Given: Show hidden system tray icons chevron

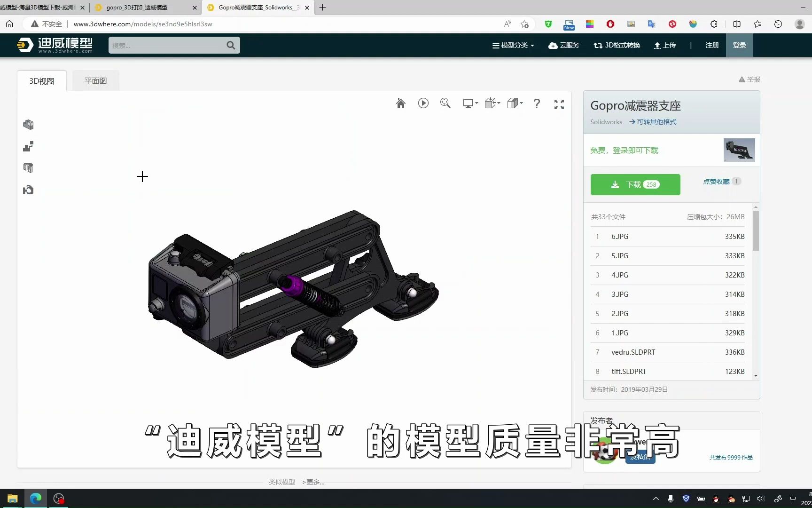Looking at the screenshot, I should point(656,499).
